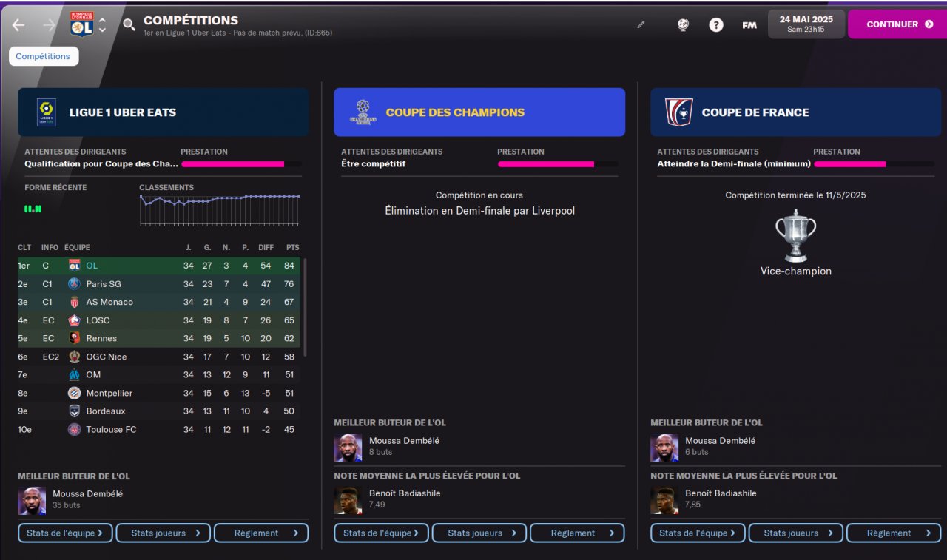Click the 24 Mai 2025 date box
The width and height of the screenshot is (947, 560).
806,24
